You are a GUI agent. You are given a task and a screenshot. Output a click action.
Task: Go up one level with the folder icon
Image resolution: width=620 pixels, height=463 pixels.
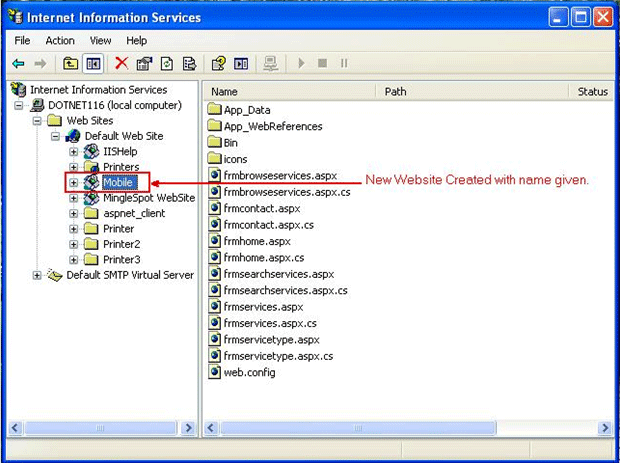(x=70, y=63)
